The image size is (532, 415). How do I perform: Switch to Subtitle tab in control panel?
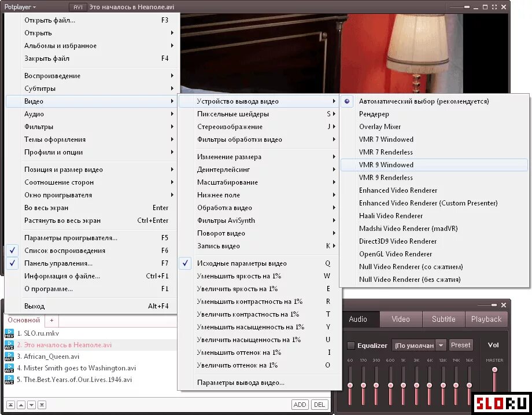444,319
